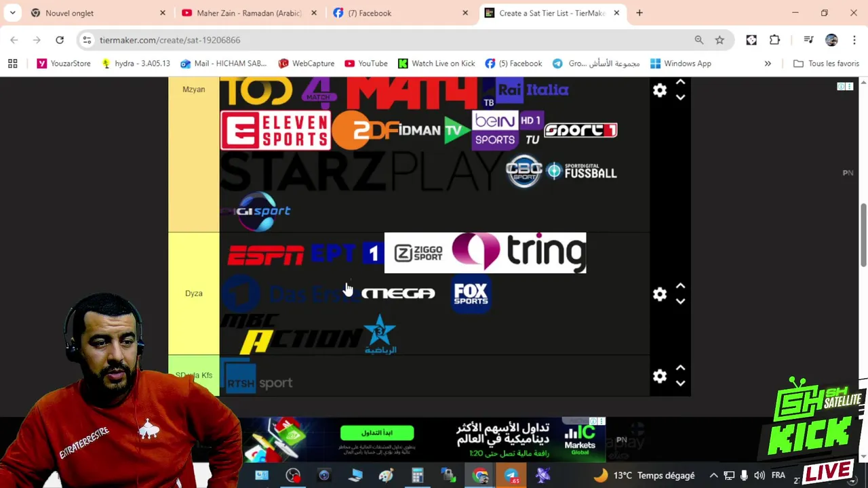
Task: Open the tab search dropdown
Action: (12, 13)
